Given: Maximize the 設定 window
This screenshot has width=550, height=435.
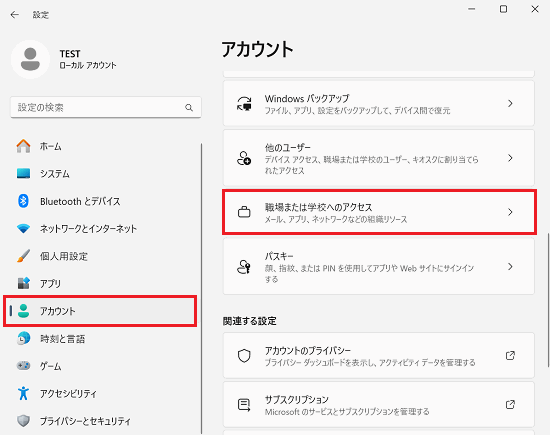Looking at the screenshot, I should (x=503, y=9).
